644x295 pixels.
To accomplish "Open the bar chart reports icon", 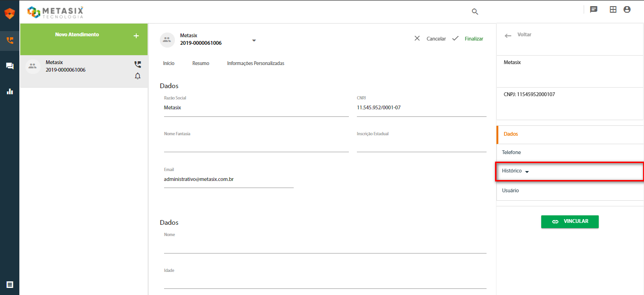I will click(9, 91).
